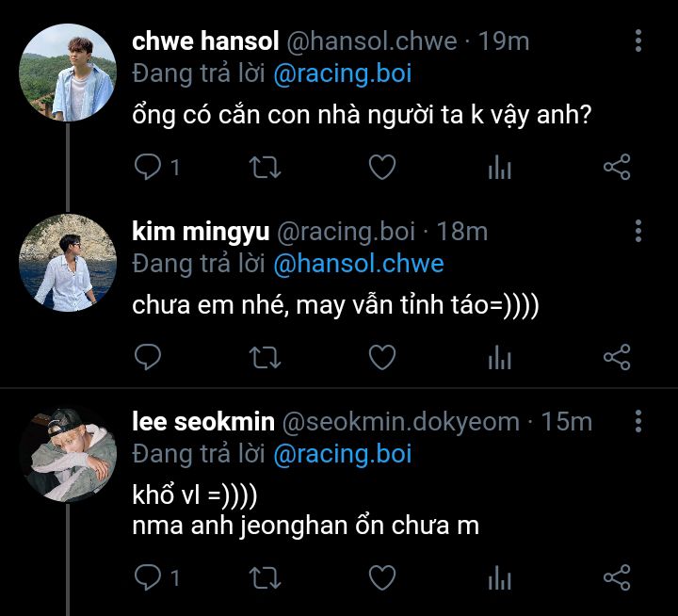Open more options on lee seokmin's tweet
The width and height of the screenshot is (678, 616).
coord(638,421)
